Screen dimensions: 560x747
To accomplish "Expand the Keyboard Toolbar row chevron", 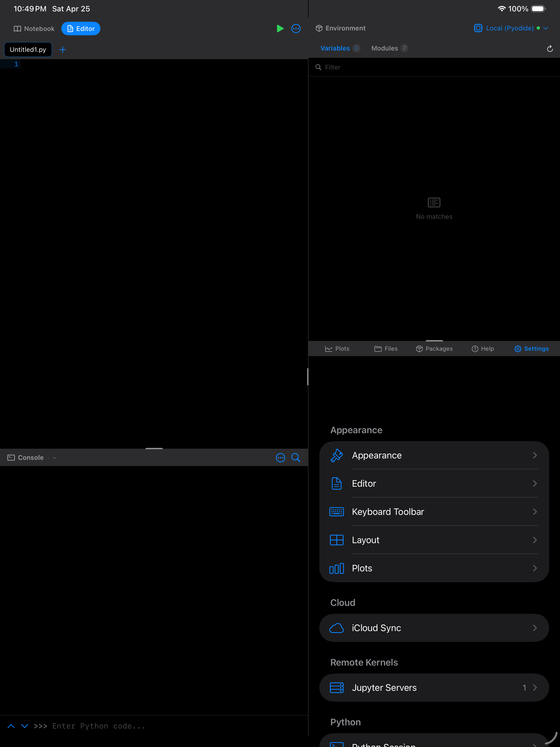I will point(535,512).
